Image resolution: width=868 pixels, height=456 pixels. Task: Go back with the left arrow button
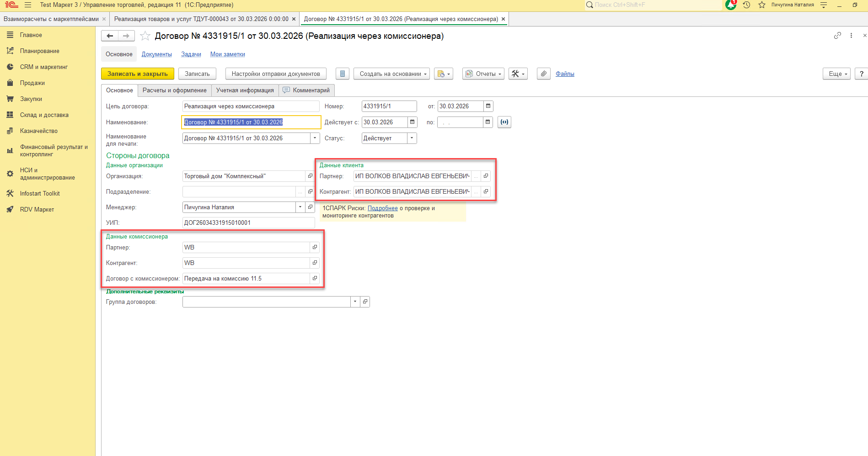(110, 36)
